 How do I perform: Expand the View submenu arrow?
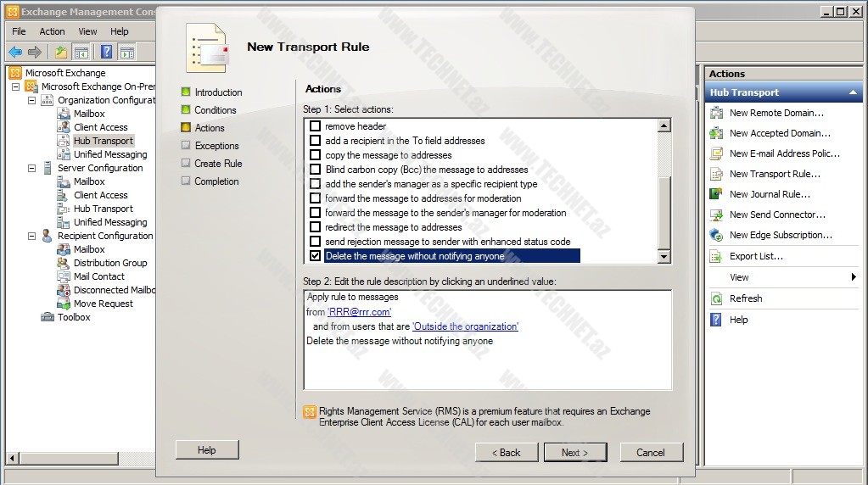point(854,277)
